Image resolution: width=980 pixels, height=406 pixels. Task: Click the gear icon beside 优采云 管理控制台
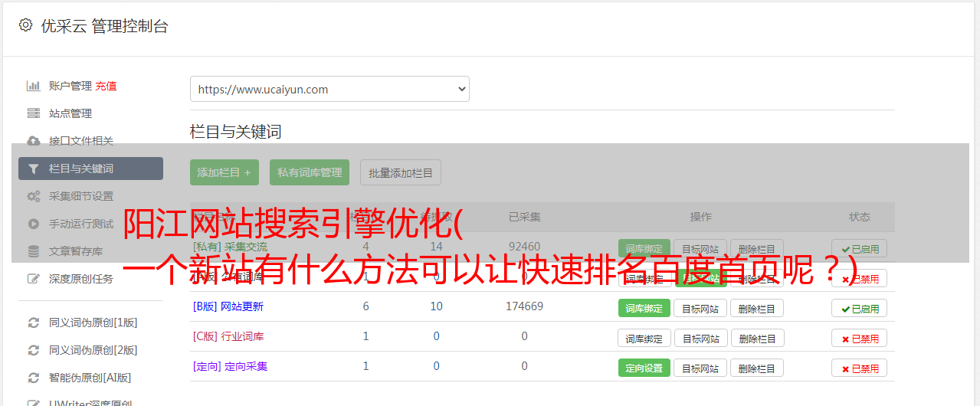tap(26, 25)
